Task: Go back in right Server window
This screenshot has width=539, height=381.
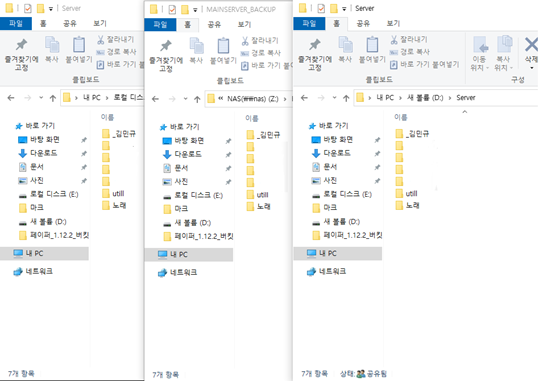Action: point(304,98)
